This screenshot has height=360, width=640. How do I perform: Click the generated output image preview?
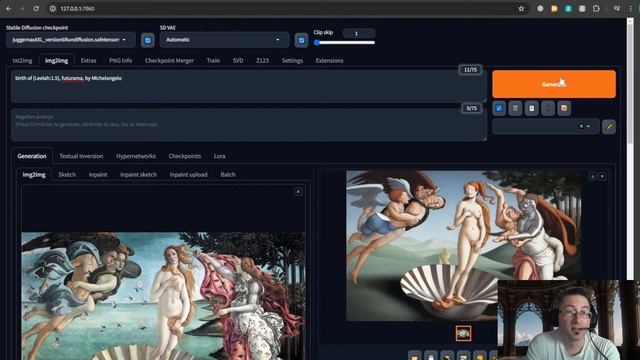pos(463,246)
